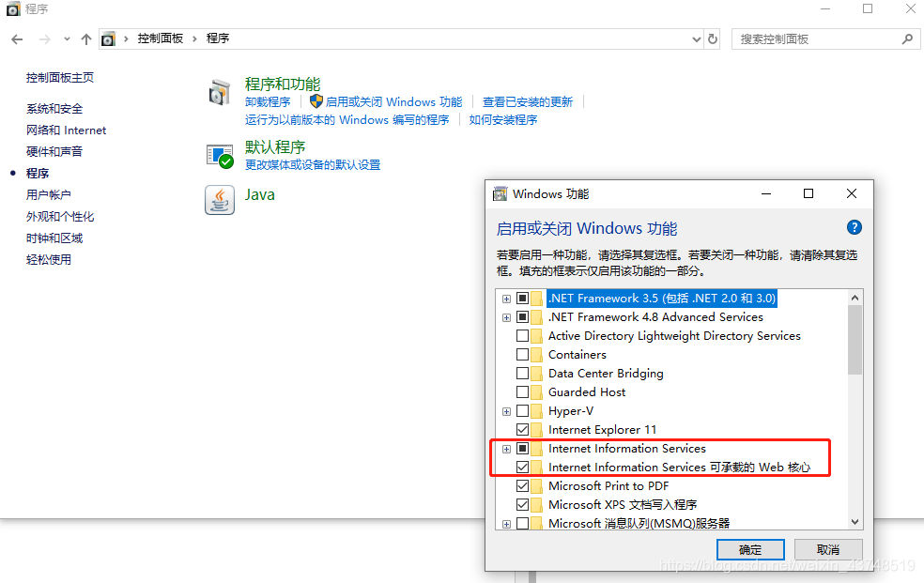Click the feature list scroll up arrow
The height and width of the screenshot is (583, 924).
855,298
